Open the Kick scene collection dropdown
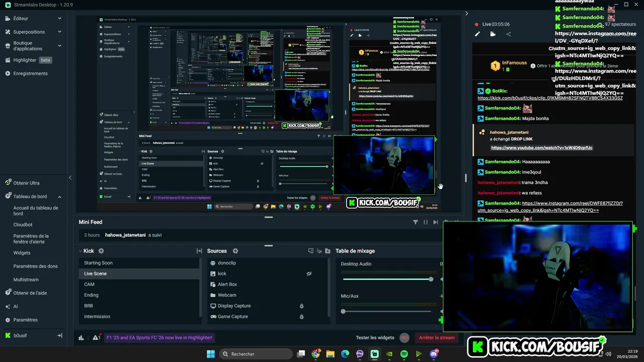Image resolution: width=644 pixels, height=362 pixels. click(86, 251)
